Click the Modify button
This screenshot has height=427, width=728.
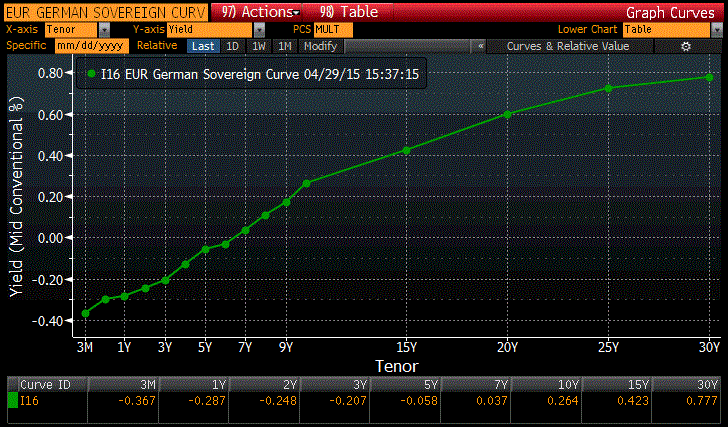click(320, 46)
